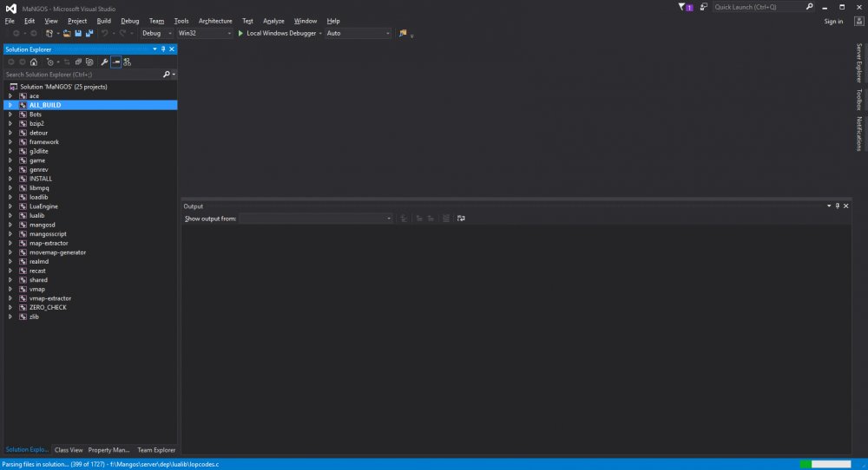
Task: Toggle Word Wrap in Output panel
Action: pyautogui.click(x=461, y=219)
